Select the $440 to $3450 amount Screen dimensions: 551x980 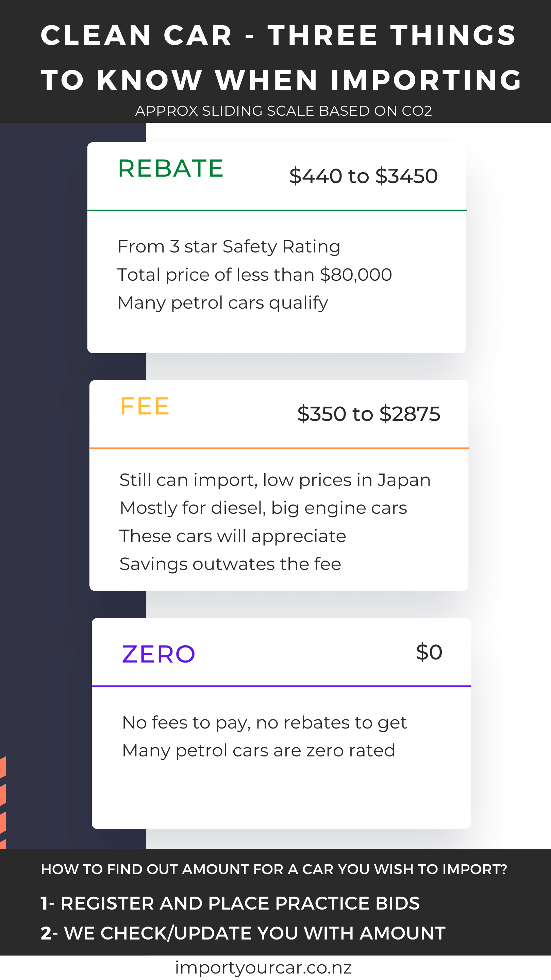(364, 176)
